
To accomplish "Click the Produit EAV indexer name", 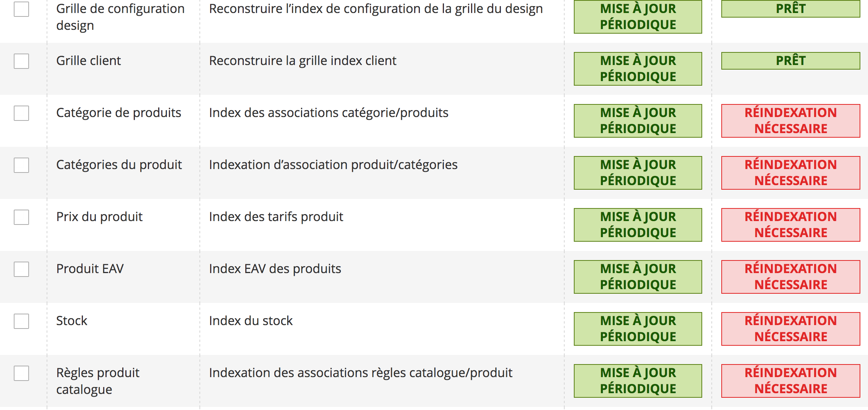I will coord(90,269).
